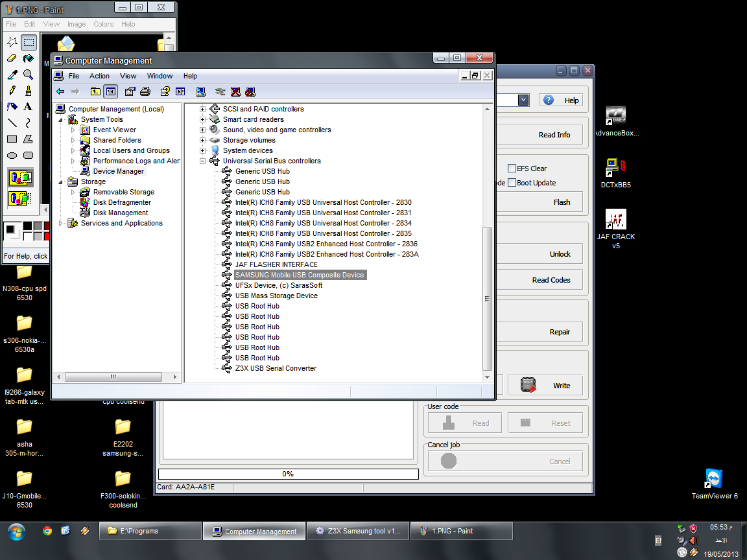Open the Help menu in Computer Management
Screen dimensions: 747x560
[190, 76]
